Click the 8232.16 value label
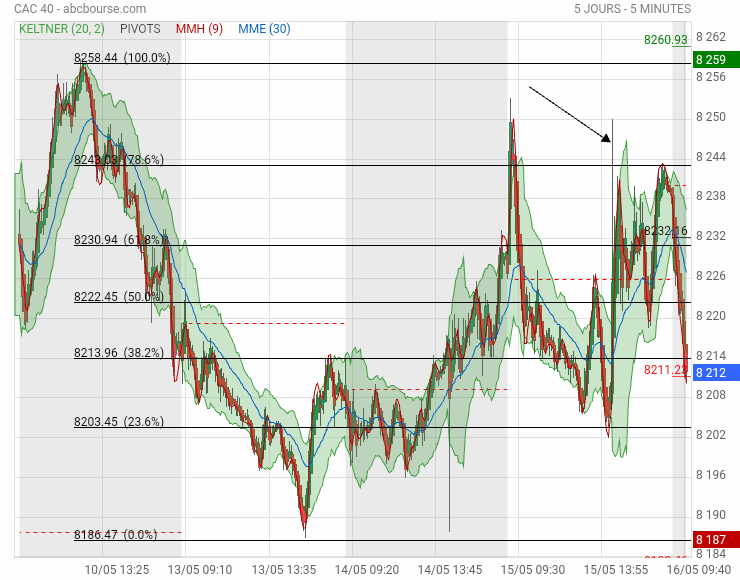The width and height of the screenshot is (740, 580). 666,230
